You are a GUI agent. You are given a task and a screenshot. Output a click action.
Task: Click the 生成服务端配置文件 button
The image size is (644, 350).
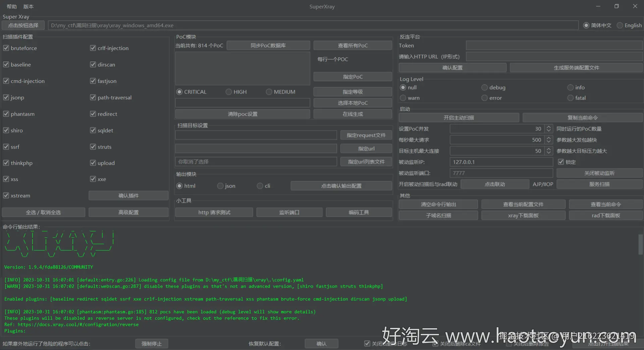tap(576, 68)
